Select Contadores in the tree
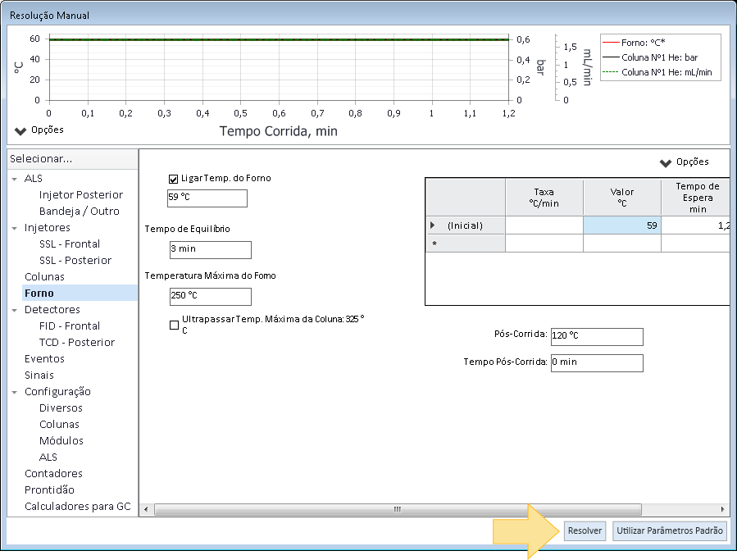Image resolution: width=737 pixels, height=560 pixels. click(x=53, y=473)
